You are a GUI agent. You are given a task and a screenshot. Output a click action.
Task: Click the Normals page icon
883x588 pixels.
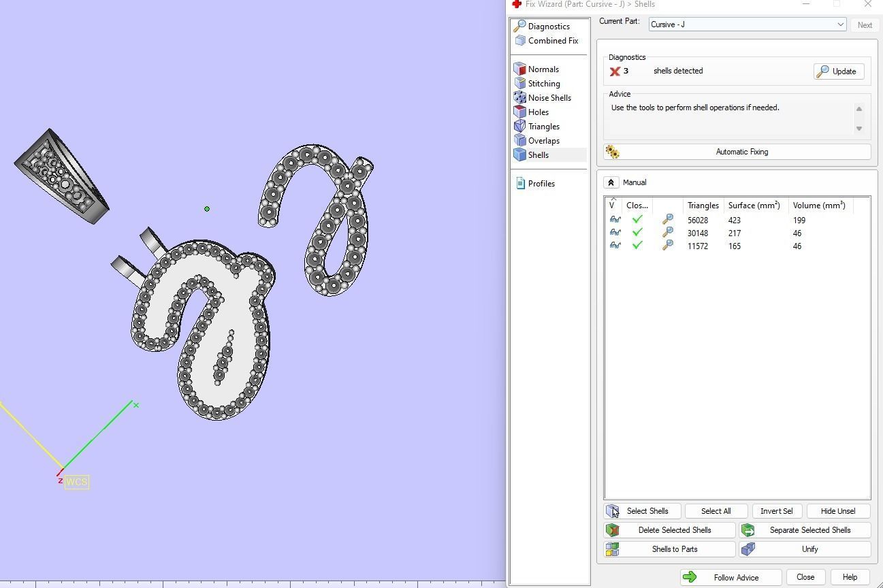519,69
